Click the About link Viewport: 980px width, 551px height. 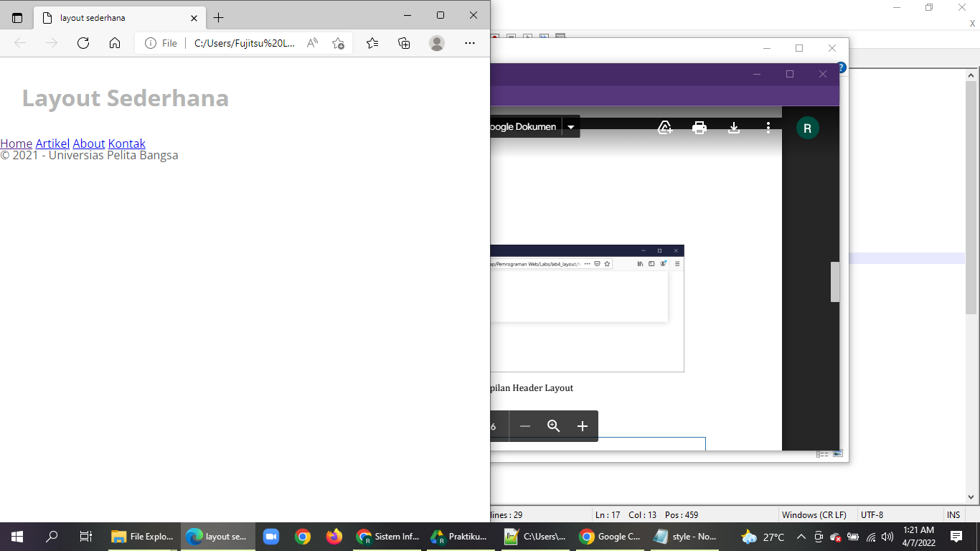pos(88,143)
